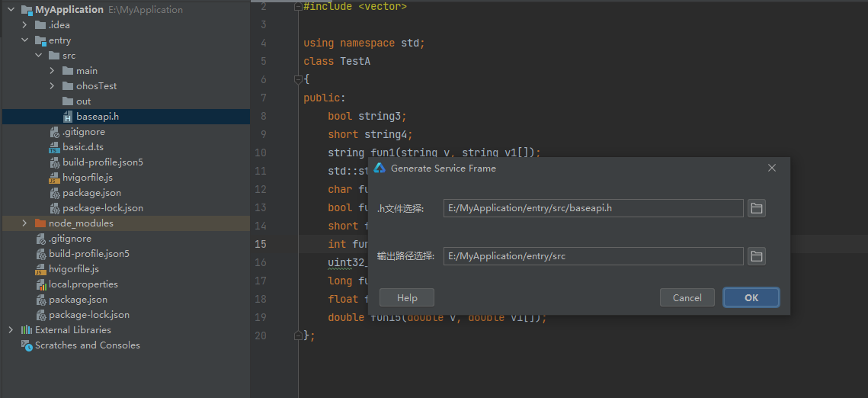This screenshot has height=398, width=868.
Task: Click the entry build-profile.json5 file icon
Action: click(x=54, y=162)
